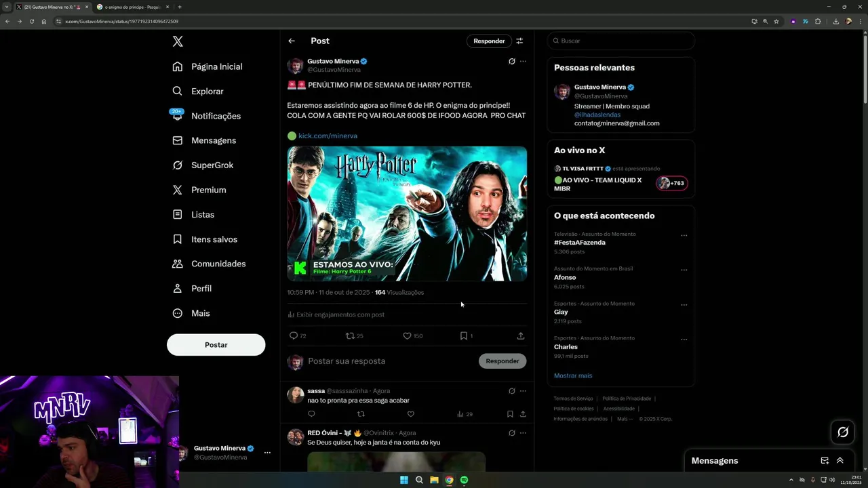Open SuperGrok

coord(203,165)
